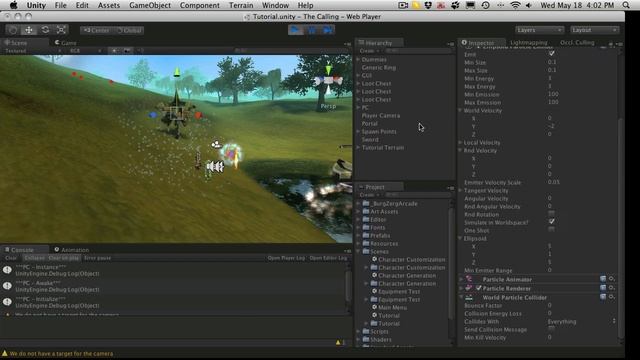Open Particle Animator settings gear
The width and height of the screenshot is (640, 360).
[612, 279]
